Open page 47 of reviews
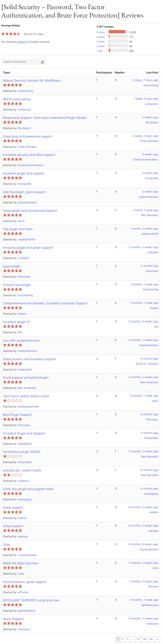This screenshot has width=162, height=644. [138, 639]
